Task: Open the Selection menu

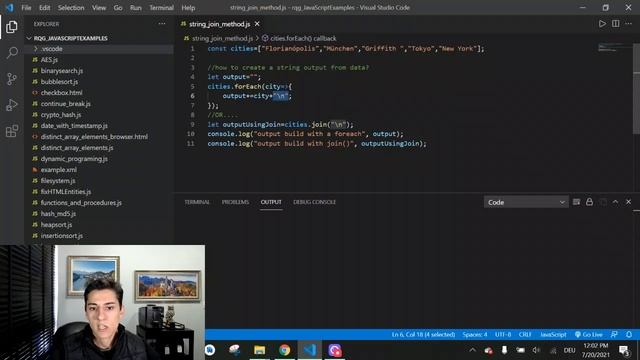Action: [x=71, y=8]
